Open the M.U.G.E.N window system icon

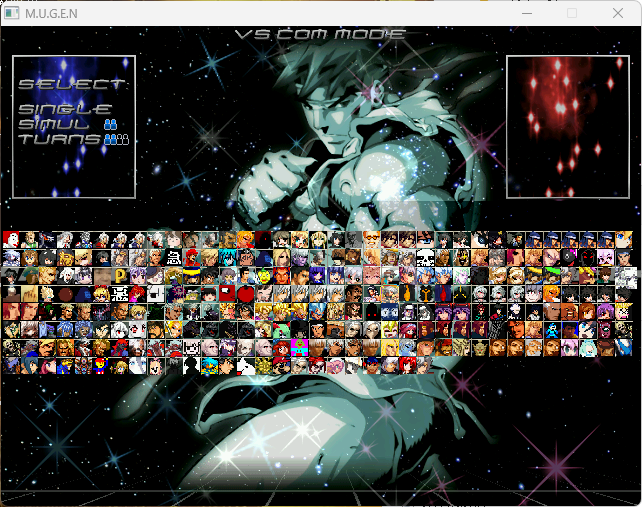[11, 13]
